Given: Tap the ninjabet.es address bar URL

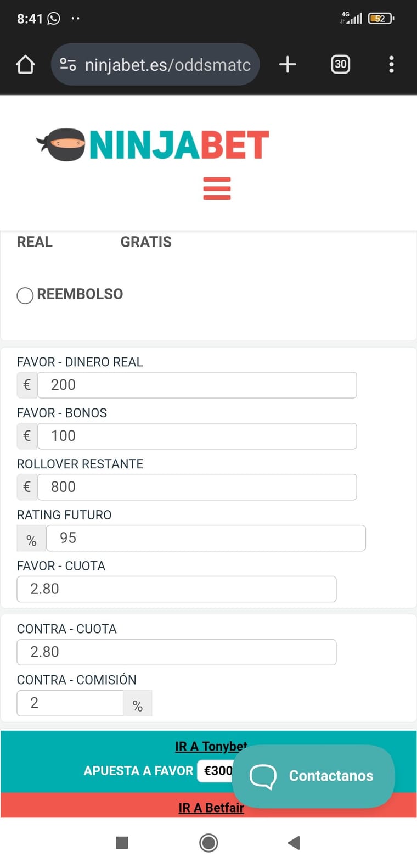Looking at the screenshot, I should coord(167,65).
